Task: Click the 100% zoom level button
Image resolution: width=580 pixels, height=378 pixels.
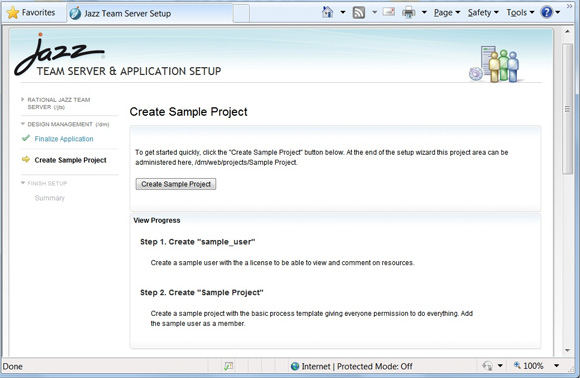Action: [529, 366]
